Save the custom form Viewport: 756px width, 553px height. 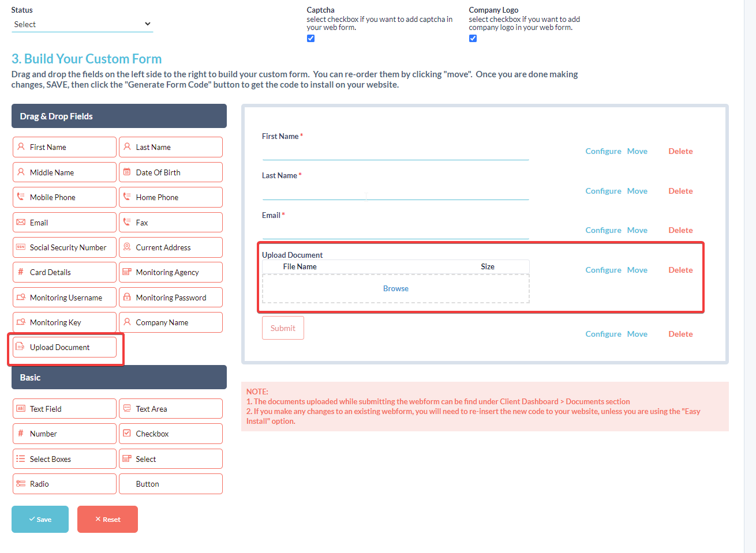tap(40, 519)
